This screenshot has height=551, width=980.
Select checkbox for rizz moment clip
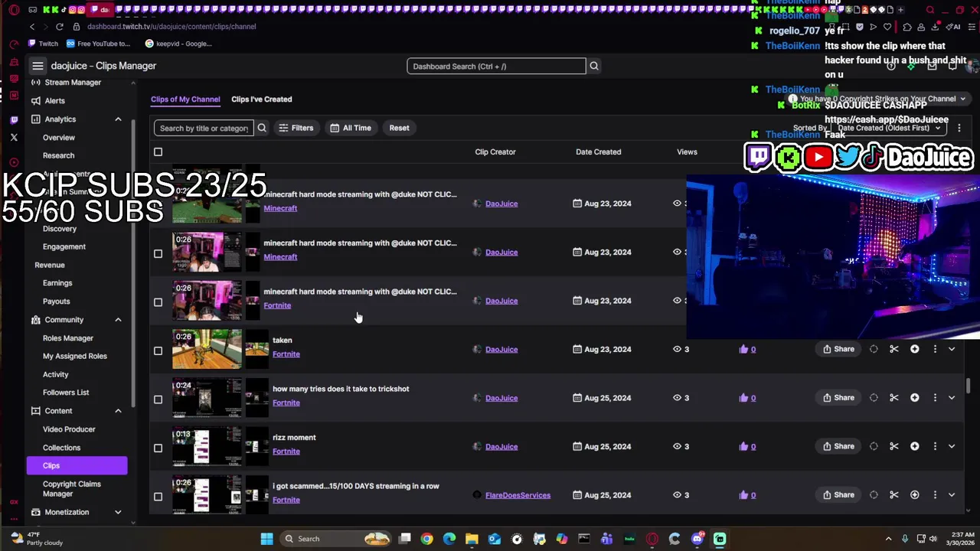point(158,448)
